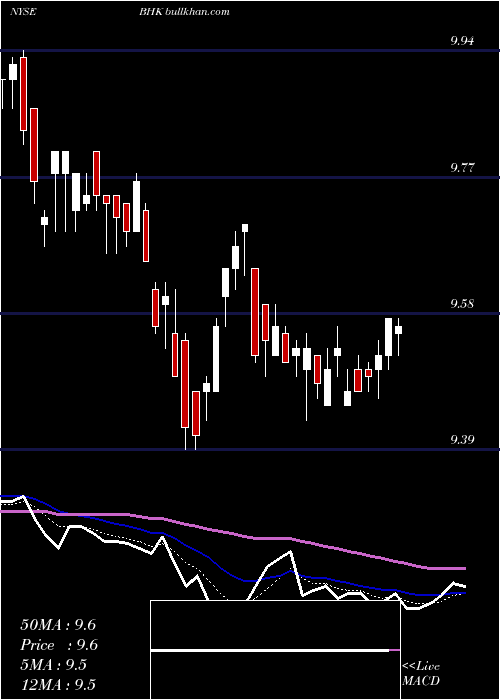Click the 9.58 price level label
500x700 pixels.
[462, 304]
